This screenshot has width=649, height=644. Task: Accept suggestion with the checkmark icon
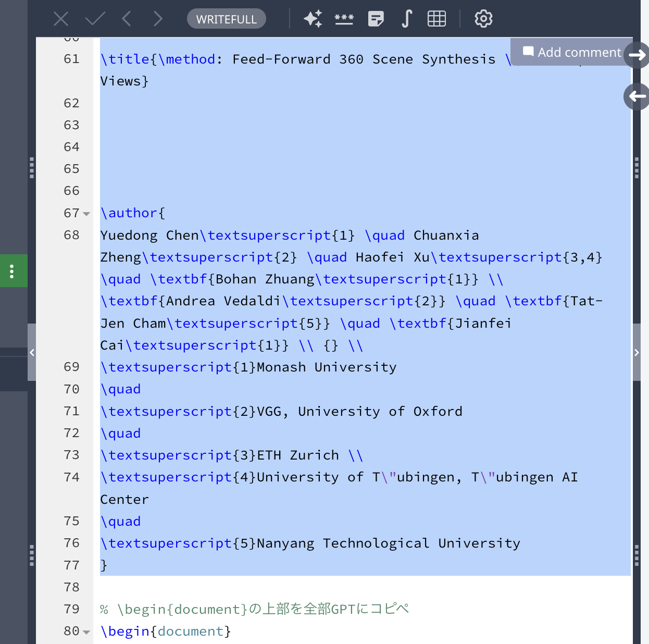[95, 19]
